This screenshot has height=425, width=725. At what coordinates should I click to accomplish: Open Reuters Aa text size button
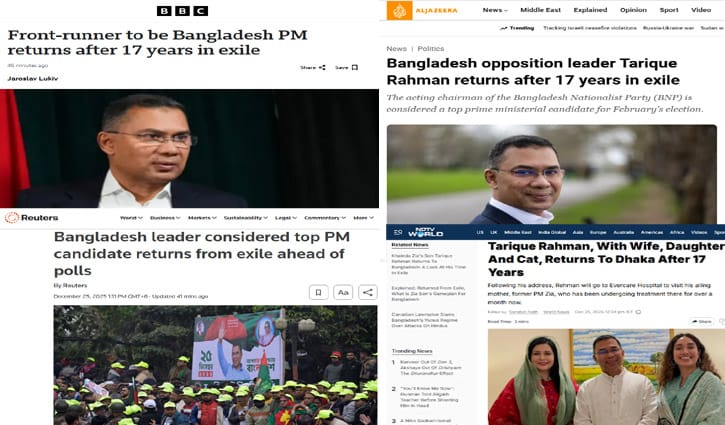pos(343,292)
